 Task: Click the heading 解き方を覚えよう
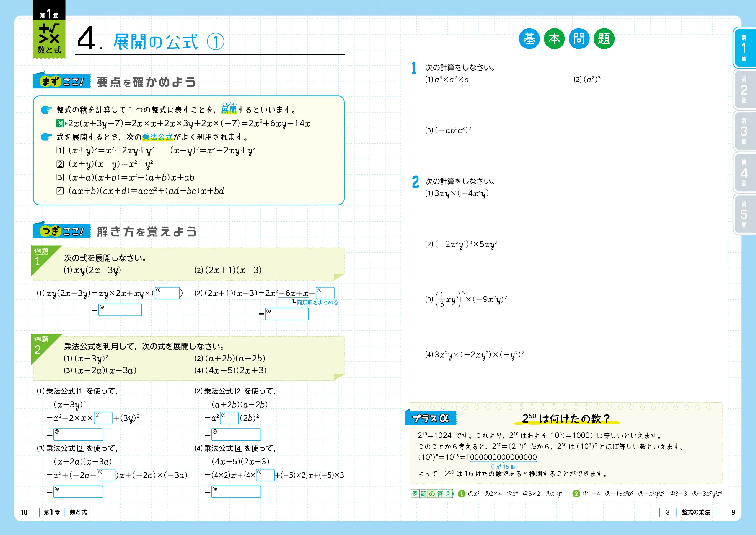pyautogui.click(x=147, y=231)
